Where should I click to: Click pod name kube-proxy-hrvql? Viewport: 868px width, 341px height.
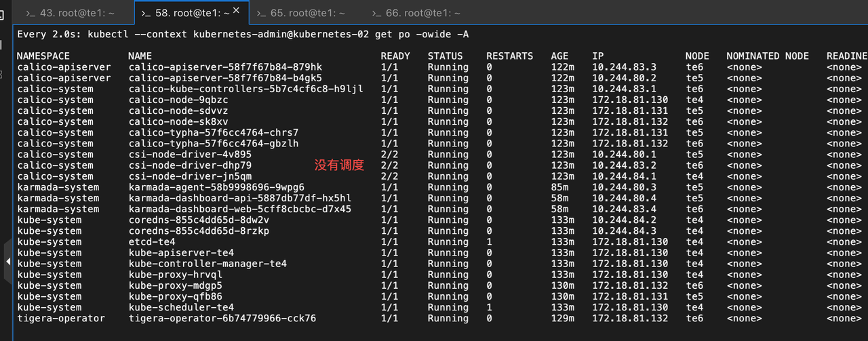(176, 275)
